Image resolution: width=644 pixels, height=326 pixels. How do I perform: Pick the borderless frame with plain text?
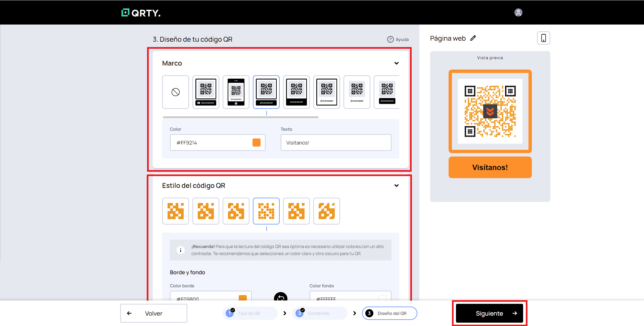(x=357, y=92)
